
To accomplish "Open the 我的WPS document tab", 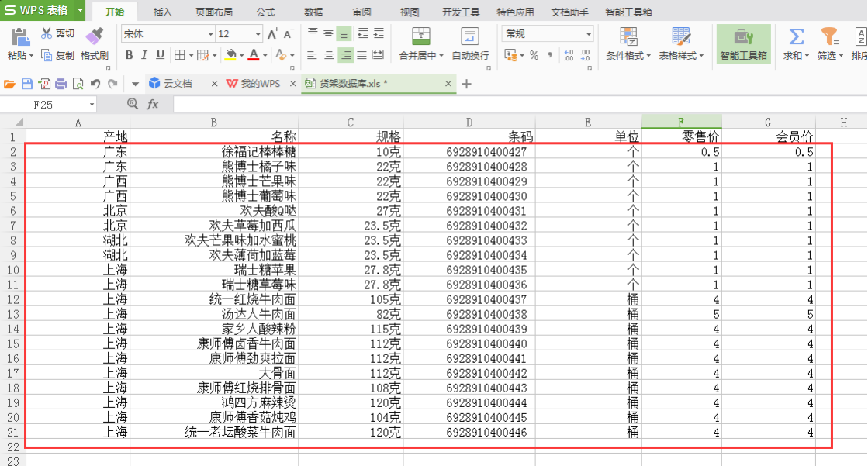I will (x=260, y=84).
